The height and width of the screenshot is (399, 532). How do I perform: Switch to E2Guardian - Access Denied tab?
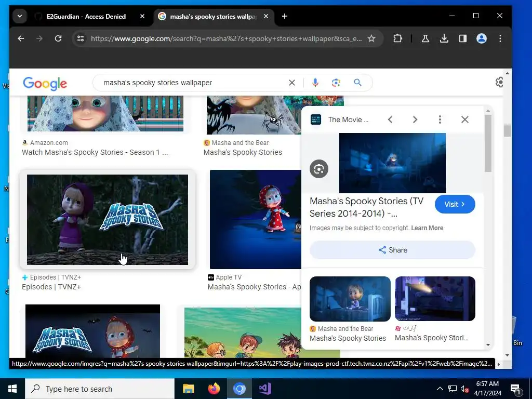pyautogui.click(x=86, y=16)
